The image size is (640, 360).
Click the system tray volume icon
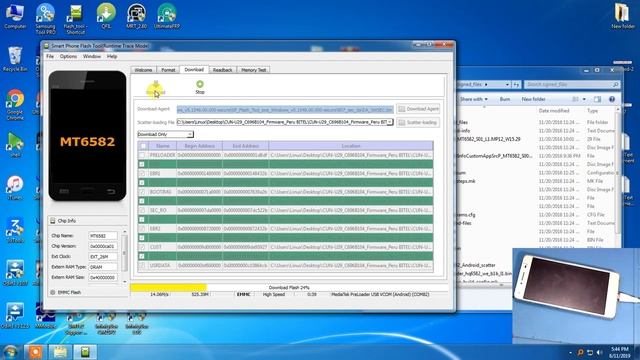click(x=599, y=352)
